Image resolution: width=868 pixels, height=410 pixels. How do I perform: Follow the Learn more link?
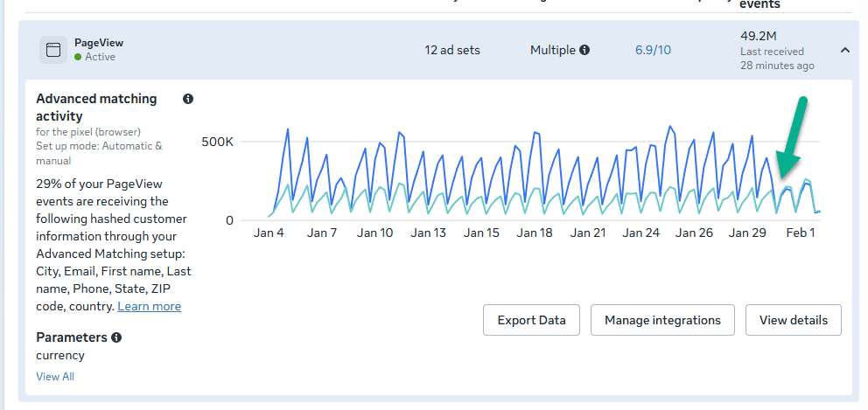pos(149,306)
